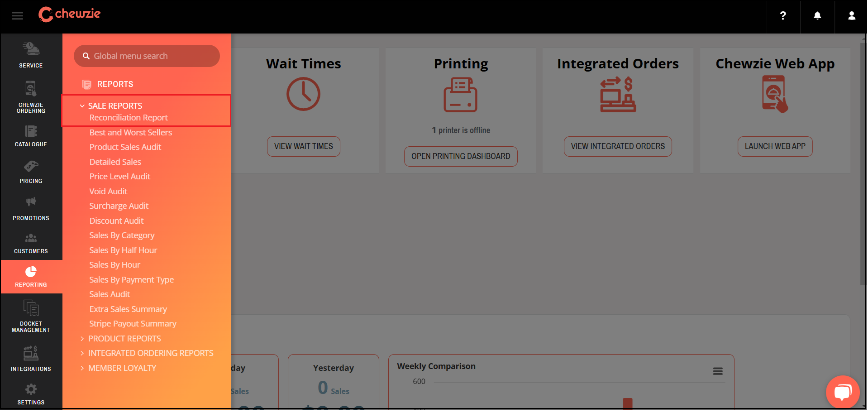Expand the INTEGRATED ORDERING REPORTS group
Image resolution: width=868 pixels, height=413 pixels.
(147, 353)
